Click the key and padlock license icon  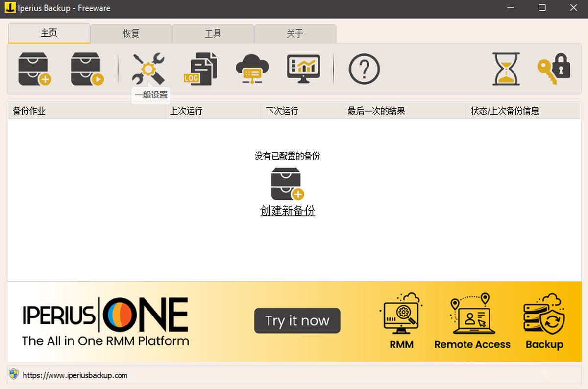tap(554, 69)
